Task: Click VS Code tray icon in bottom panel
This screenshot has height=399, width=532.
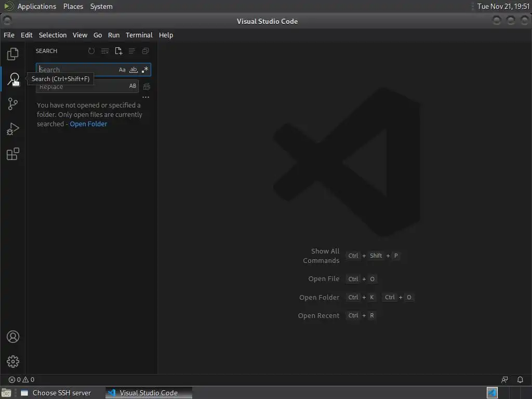Action: pos(493,393)
